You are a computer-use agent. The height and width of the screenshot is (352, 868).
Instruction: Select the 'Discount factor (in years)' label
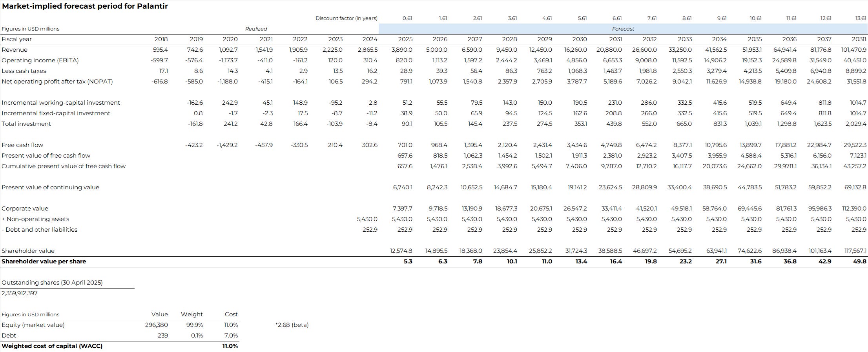click(x=346, y=18)
